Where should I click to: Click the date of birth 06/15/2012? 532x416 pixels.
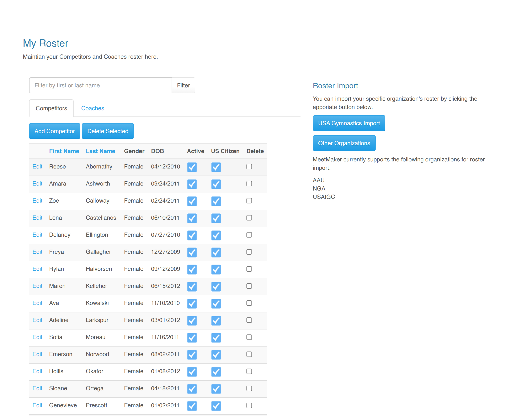click(x=165, y=286)
